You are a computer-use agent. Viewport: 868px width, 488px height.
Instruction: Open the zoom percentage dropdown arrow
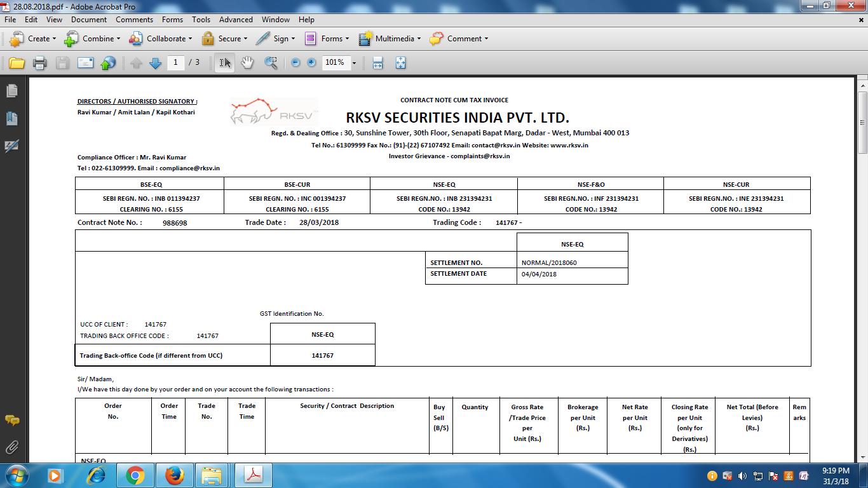click(354, 63)
